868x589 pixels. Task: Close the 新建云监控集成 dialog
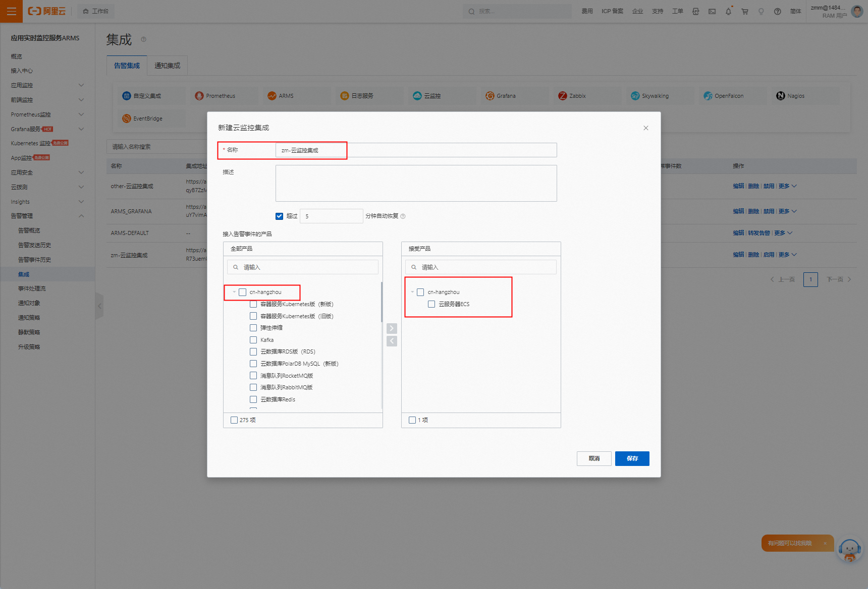pos(645,128)
